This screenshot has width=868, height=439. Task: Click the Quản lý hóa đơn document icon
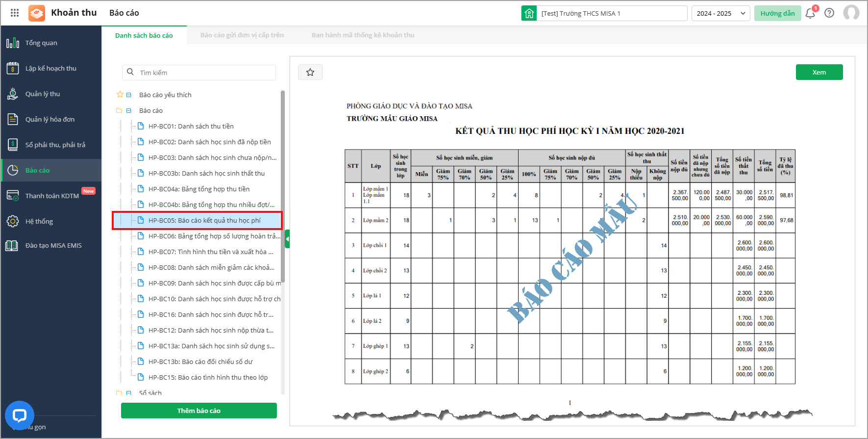[x=13, y=119]
